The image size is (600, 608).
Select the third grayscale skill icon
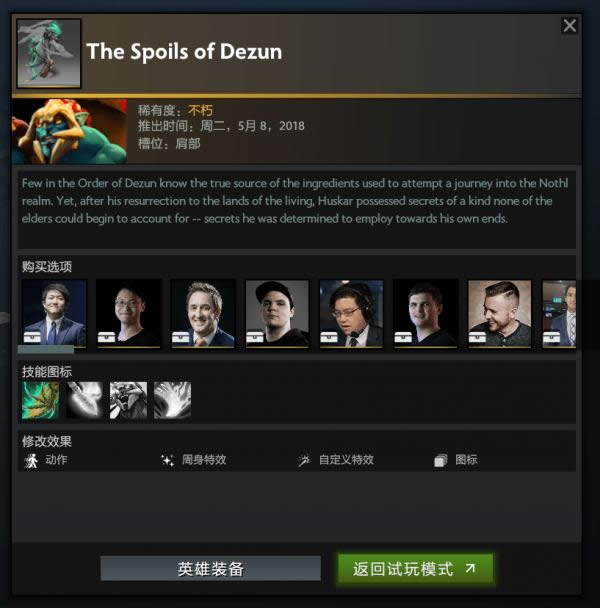point(128,400)
